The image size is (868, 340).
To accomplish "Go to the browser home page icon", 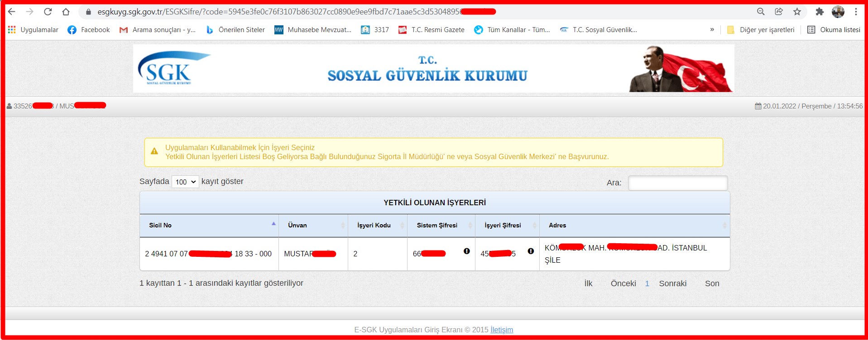I will click(66, 12).
